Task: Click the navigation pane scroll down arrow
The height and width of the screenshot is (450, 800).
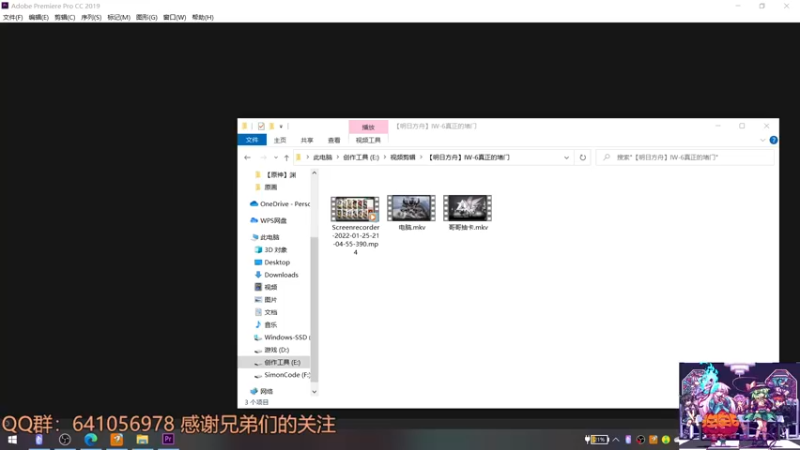Action: 314,392
